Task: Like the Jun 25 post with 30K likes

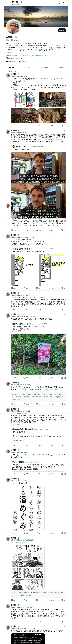Action: click(37, 533)
